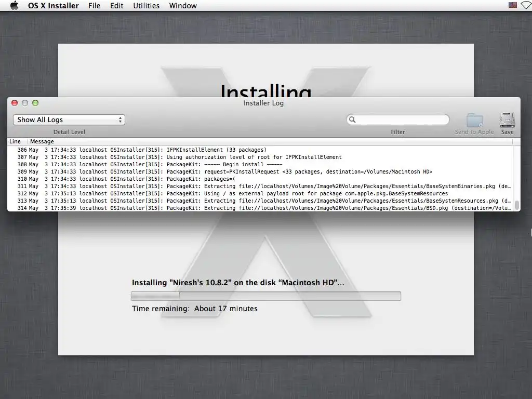Select log line 311 BaseSystemBinaries.pkg
The image size is (532, 399).
260,187
